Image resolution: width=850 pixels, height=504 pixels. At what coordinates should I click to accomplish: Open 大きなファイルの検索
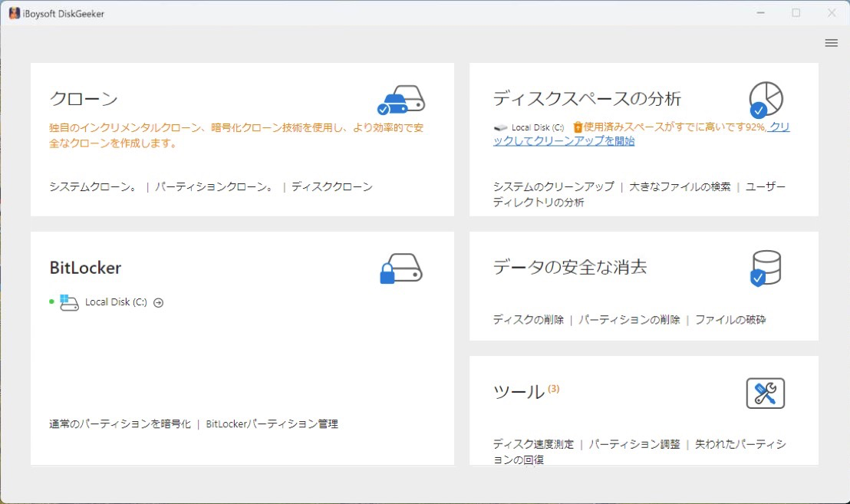point(680,186)
